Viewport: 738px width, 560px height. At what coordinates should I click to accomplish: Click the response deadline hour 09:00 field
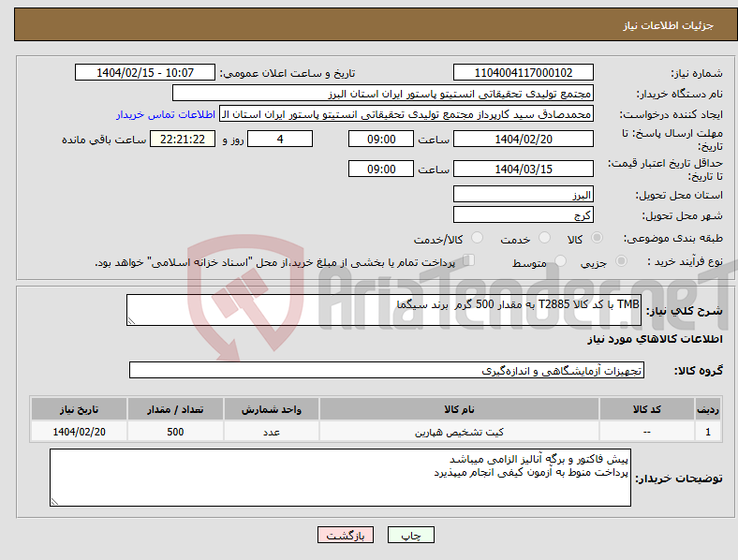click(x=381, y=139)
